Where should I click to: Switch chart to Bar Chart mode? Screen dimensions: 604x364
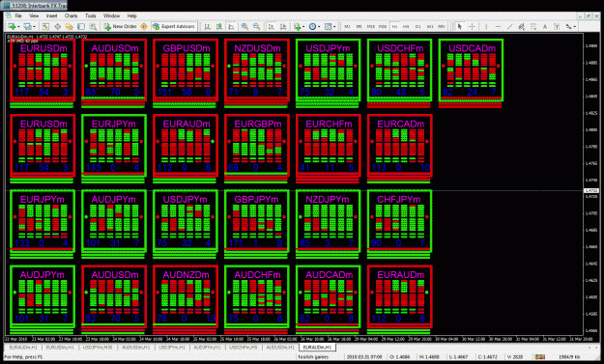click(207, 26)
